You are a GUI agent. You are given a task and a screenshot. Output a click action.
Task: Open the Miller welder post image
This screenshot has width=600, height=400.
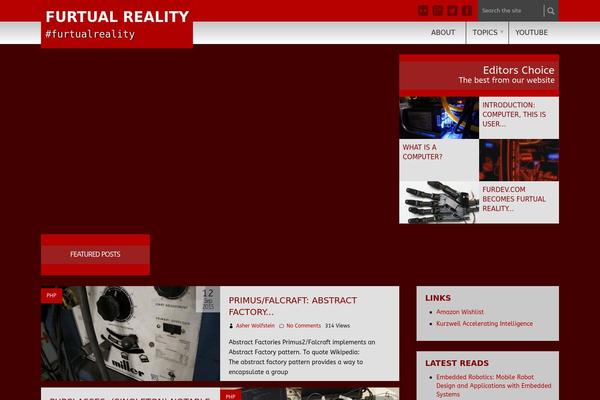point(130,333)
